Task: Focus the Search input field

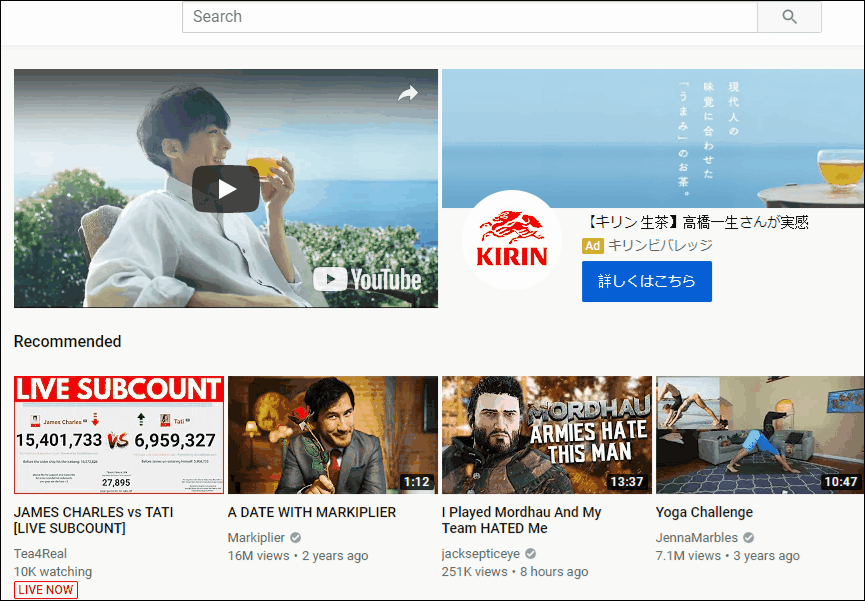Action: 470,17
